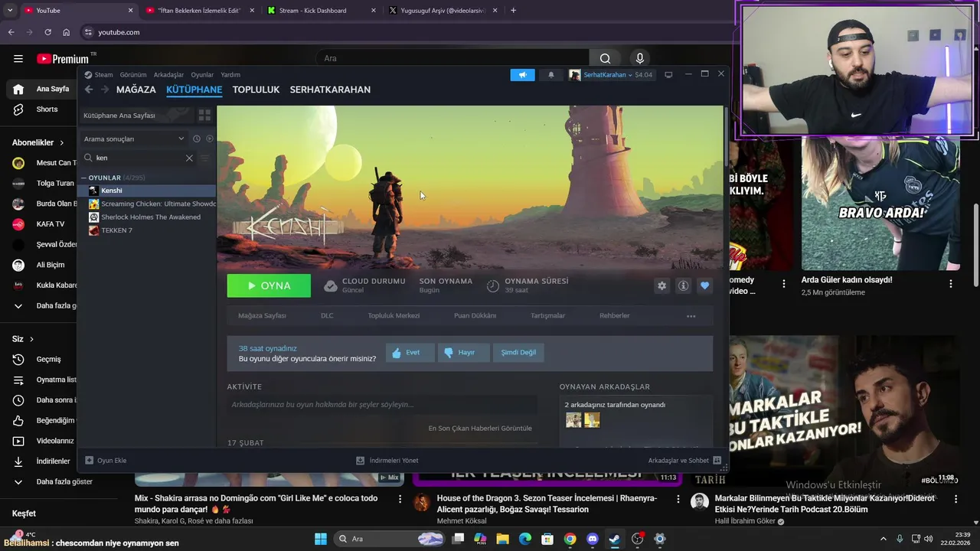Click Oyun Ekle plus icon
Viewport: 980px width, 551px height.
90,461
